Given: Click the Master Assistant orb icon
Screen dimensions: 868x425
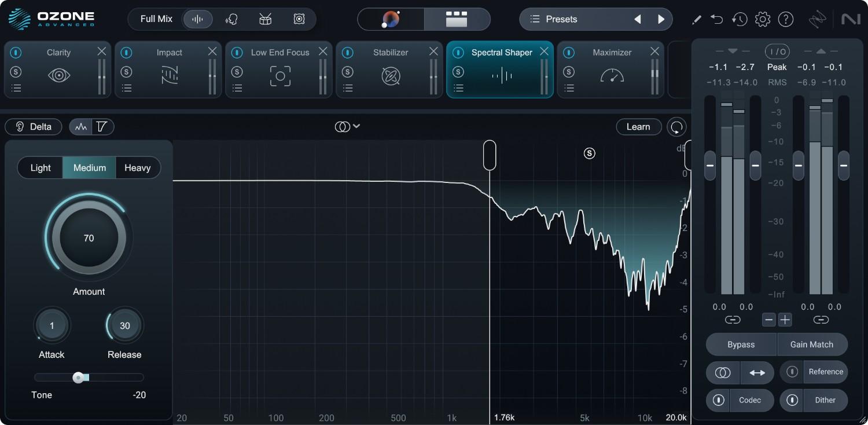Looking at the screenshot, I should point(391,19).
